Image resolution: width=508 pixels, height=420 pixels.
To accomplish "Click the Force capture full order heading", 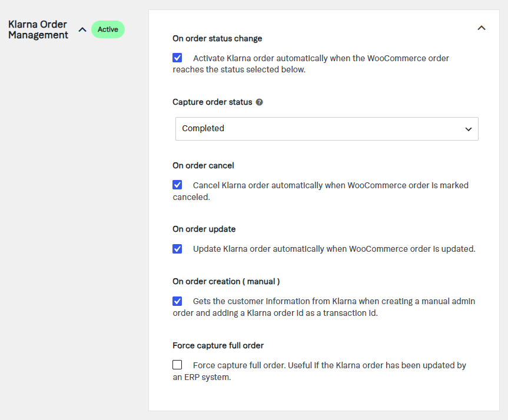I will tap(218, 345).
